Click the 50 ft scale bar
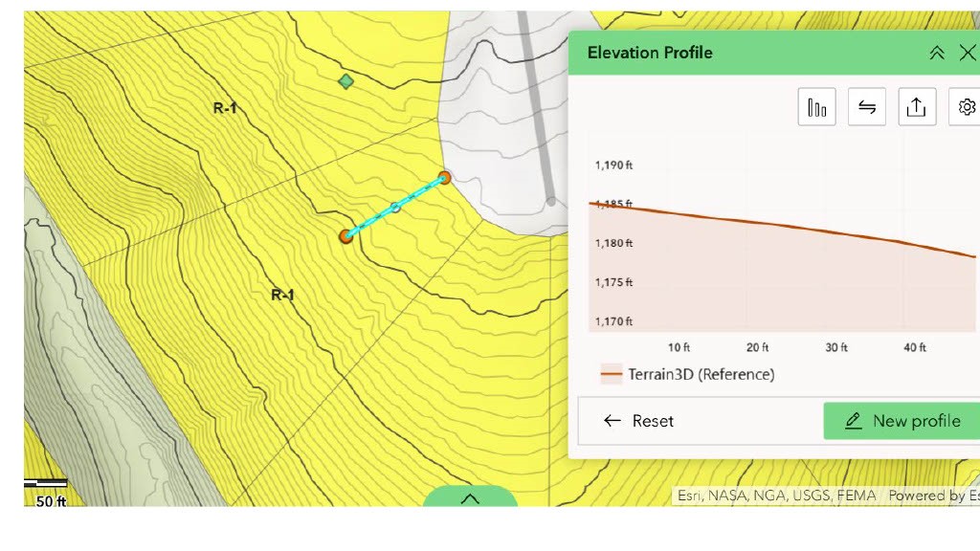The width and height of the screenshot is (980, 551). 46,492
